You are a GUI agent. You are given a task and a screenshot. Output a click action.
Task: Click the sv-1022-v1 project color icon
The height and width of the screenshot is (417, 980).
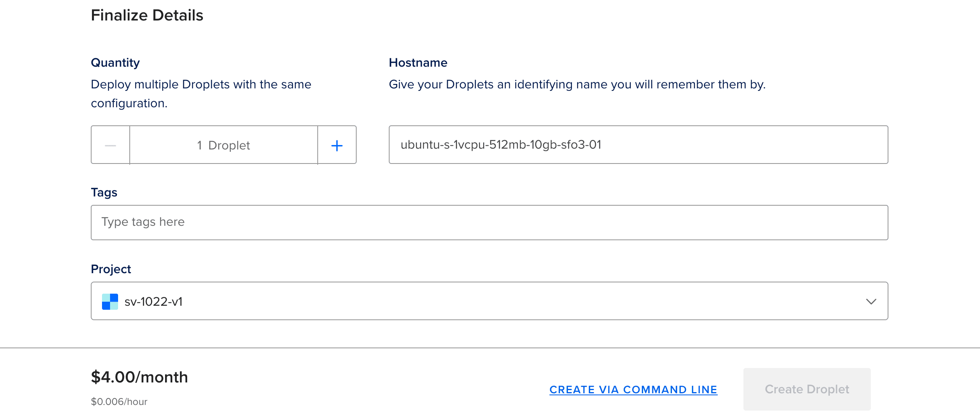point(110,302)
